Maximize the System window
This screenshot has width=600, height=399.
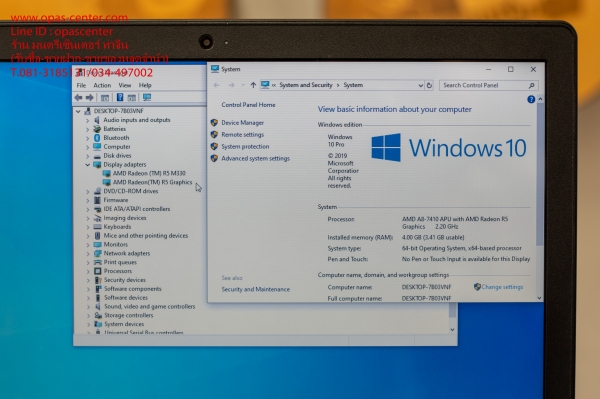[x=510, y=69]
